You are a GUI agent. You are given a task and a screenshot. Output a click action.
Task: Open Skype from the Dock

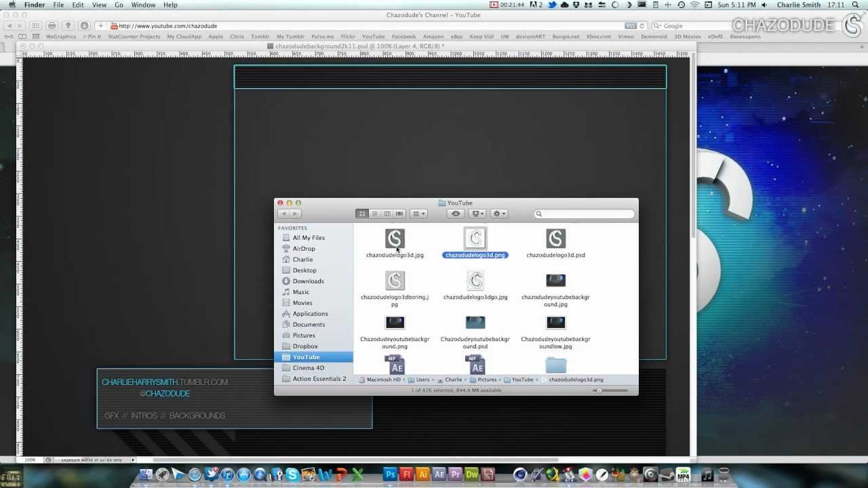click(292, 474)
